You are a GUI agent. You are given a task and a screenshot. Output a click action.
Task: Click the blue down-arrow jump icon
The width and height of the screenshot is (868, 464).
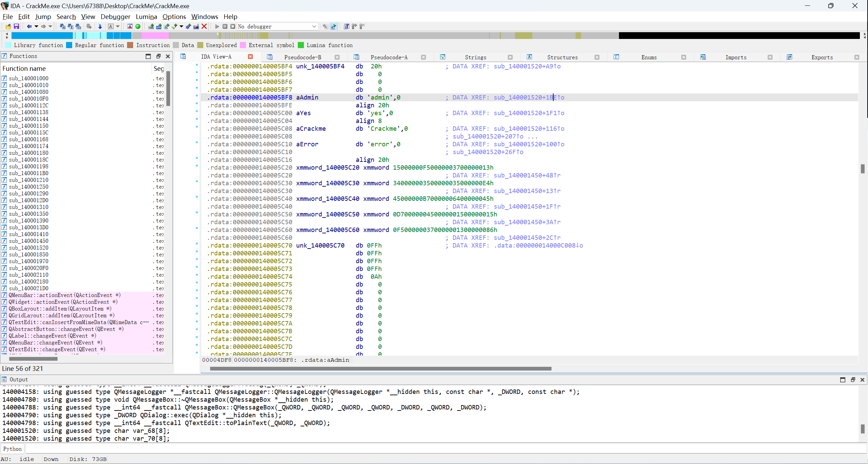pos(100,26)
